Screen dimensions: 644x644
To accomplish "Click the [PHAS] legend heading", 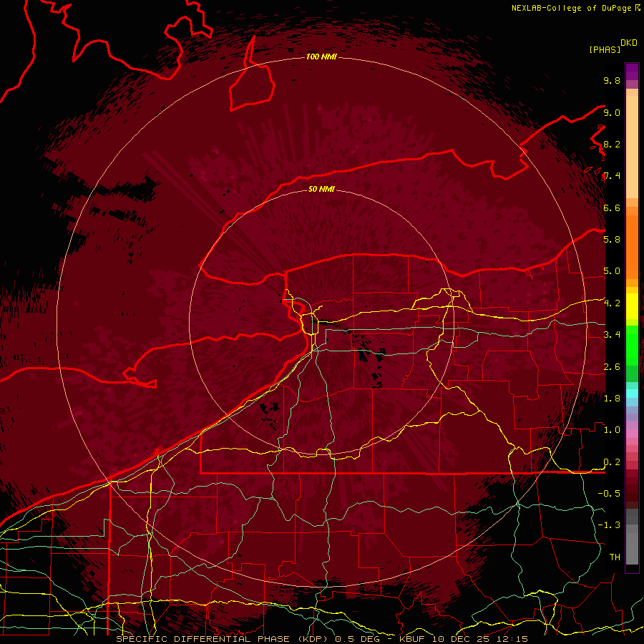I will (604, 49).
